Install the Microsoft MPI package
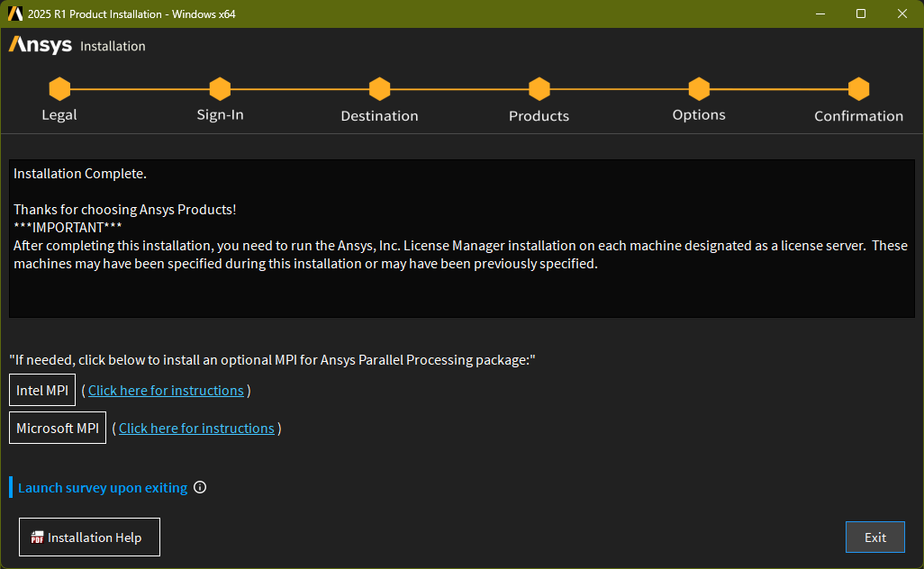Screen dimensions: 924x569 click(58, 429)
